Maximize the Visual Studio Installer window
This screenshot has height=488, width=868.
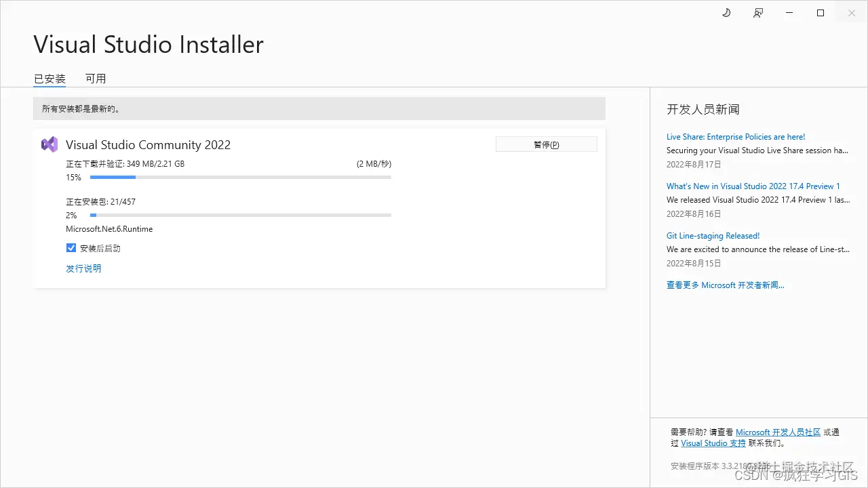click(821, 13)
